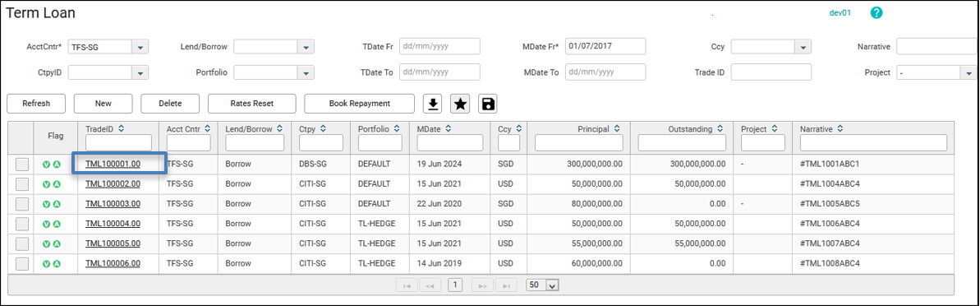Click the Rates Reset button
Viewport: 980px width, 306px height.
251,104
